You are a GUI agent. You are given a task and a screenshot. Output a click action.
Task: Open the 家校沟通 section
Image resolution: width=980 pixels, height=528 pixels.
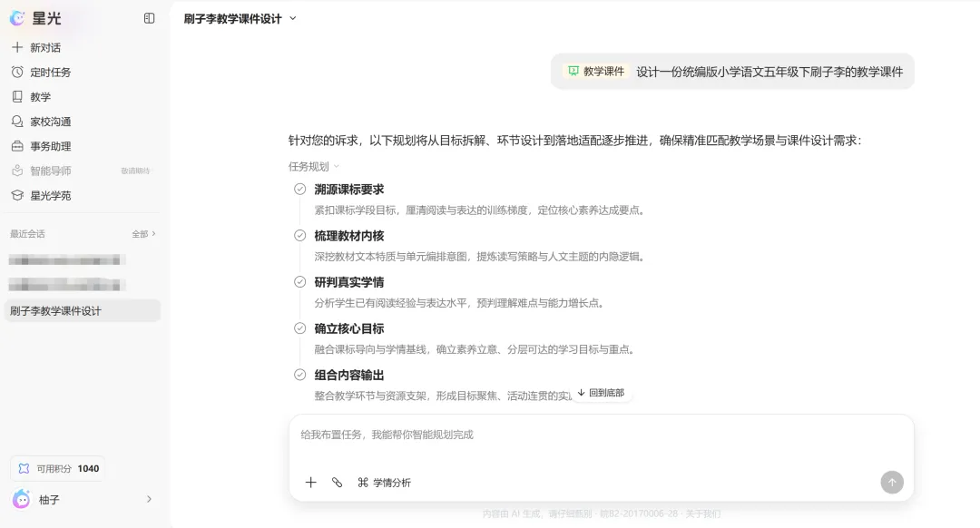coord(41,122)
